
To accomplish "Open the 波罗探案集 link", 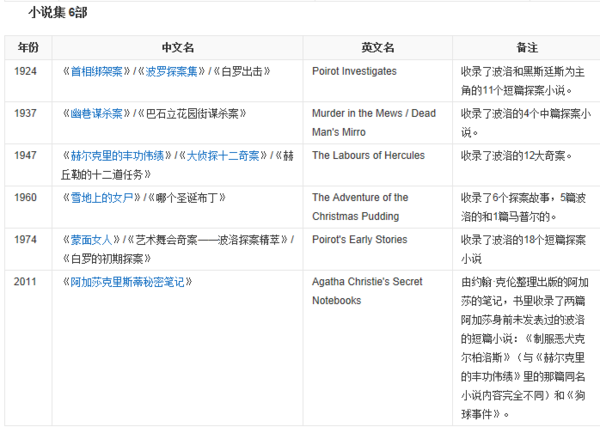I will coord(171,72).
